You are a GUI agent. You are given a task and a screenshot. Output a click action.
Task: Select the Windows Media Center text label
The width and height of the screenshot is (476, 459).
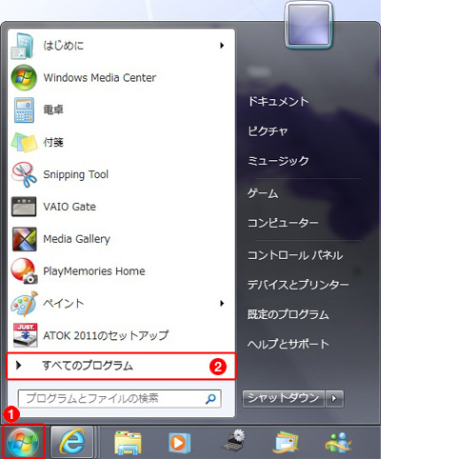pyautogui.click(x=100, y=78)
